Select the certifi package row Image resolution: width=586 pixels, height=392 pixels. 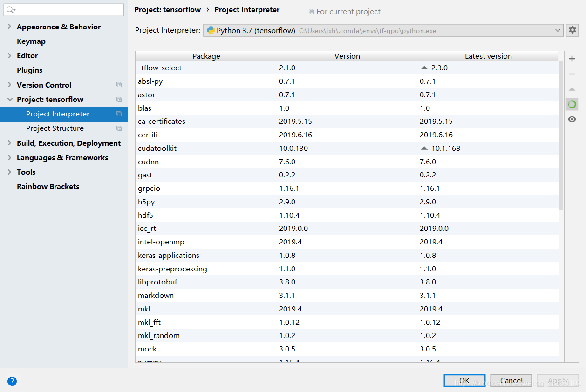click(347, 135)
